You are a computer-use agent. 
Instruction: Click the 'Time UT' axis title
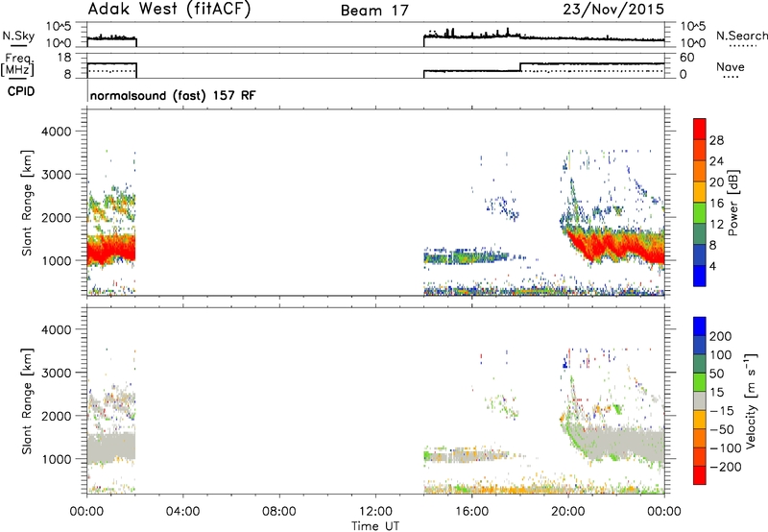pyautogui.click(x=375, y=525)
